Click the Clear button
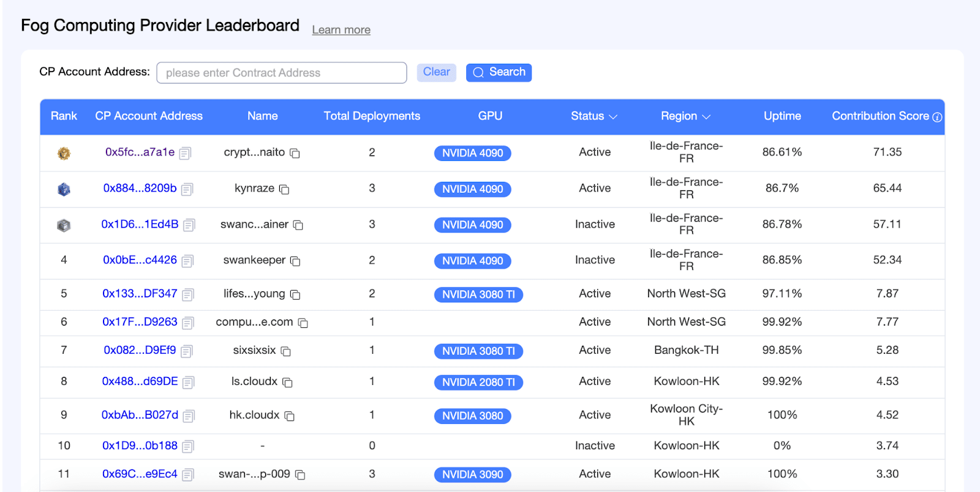The width and height of the screenshot is (980, 492). (x=437, y=72)
